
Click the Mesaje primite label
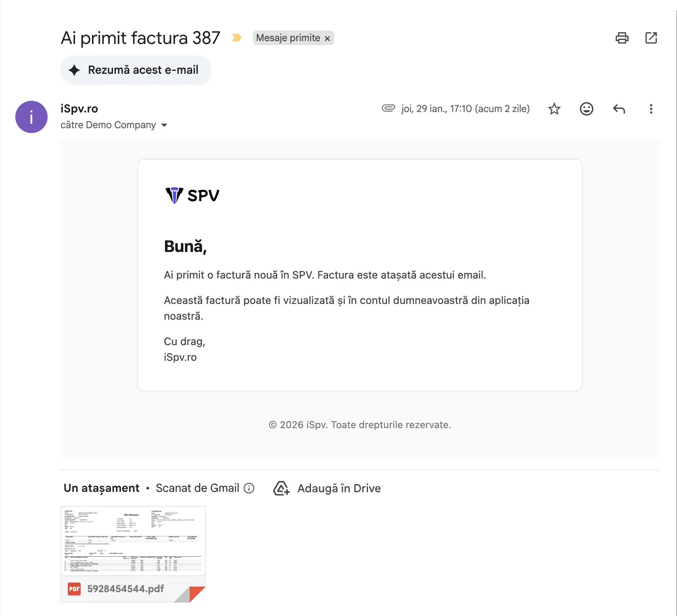pos(288,37)
